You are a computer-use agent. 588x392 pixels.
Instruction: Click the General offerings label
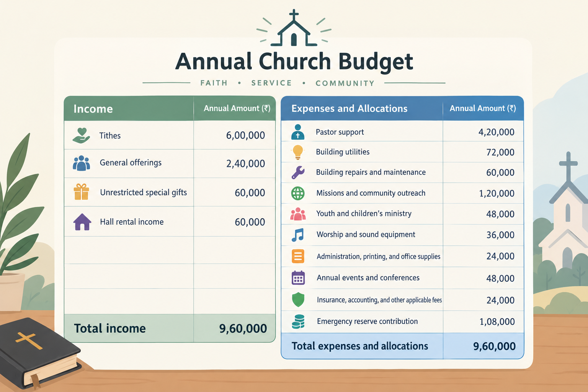[131, 163]
